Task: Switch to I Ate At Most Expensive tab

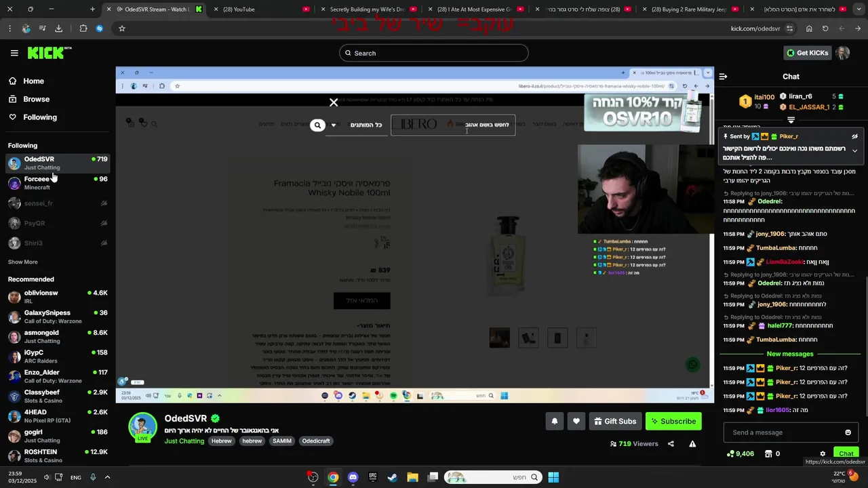Action: [x=473, y=9]
